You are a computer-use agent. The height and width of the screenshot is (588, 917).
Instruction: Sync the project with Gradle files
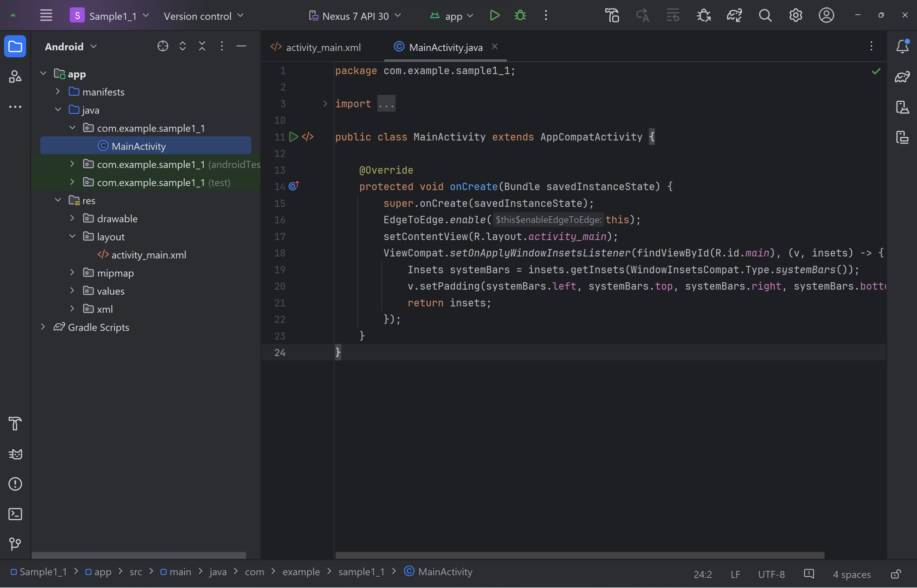[x=734, y=16]
